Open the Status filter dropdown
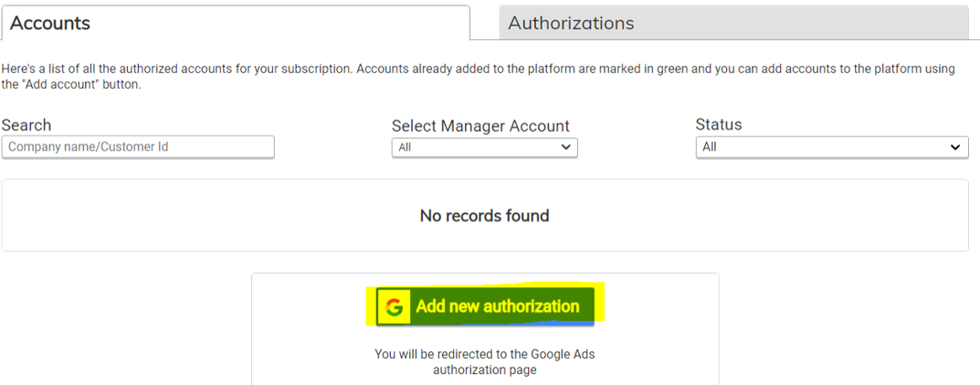980x385 pixels. point(831,147)
